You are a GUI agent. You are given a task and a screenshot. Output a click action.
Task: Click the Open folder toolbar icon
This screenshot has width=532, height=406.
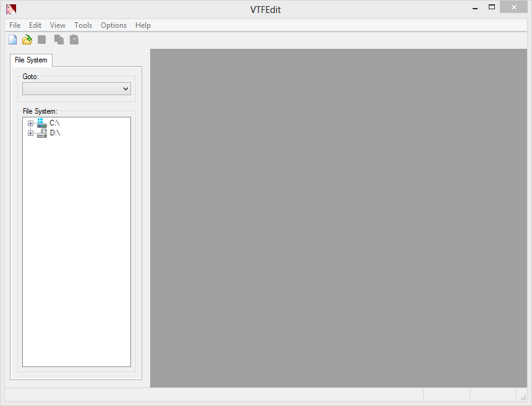pyautogui.click(x=27, y=40)
